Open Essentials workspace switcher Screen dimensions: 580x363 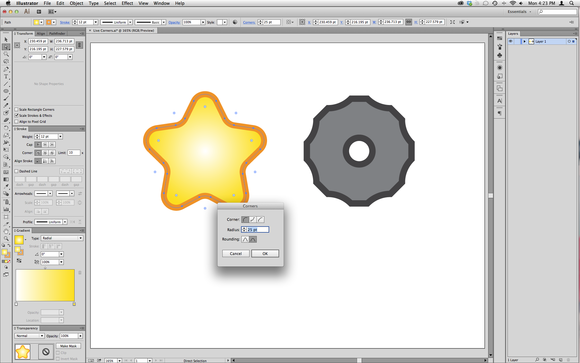[x=519, y=12]
